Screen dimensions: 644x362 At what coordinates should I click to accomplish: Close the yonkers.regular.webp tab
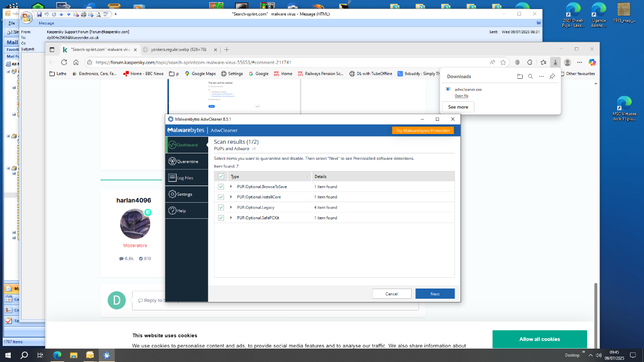pos(216,49)
